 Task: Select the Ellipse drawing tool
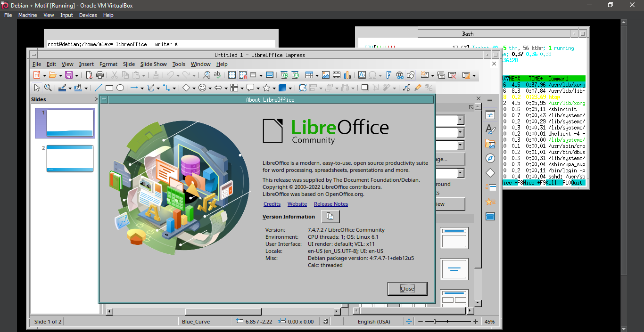[x=120, y=88]
